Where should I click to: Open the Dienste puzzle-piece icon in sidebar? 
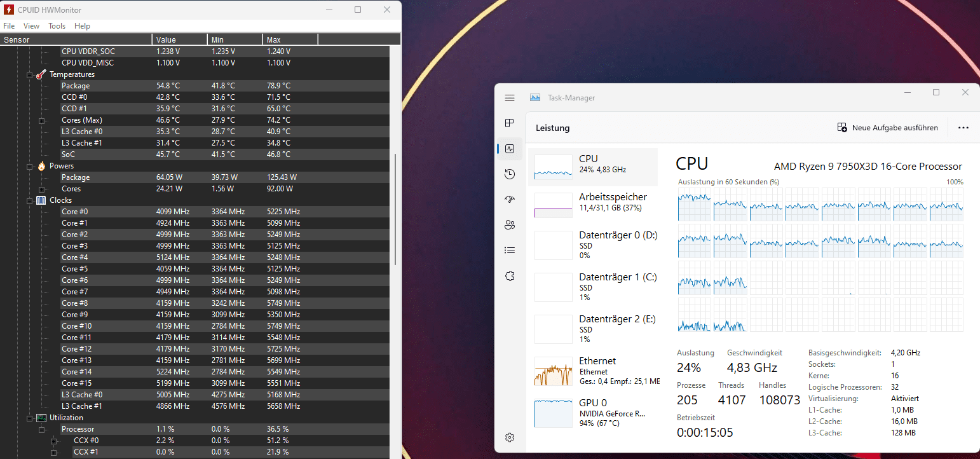(x=510, y=276)
